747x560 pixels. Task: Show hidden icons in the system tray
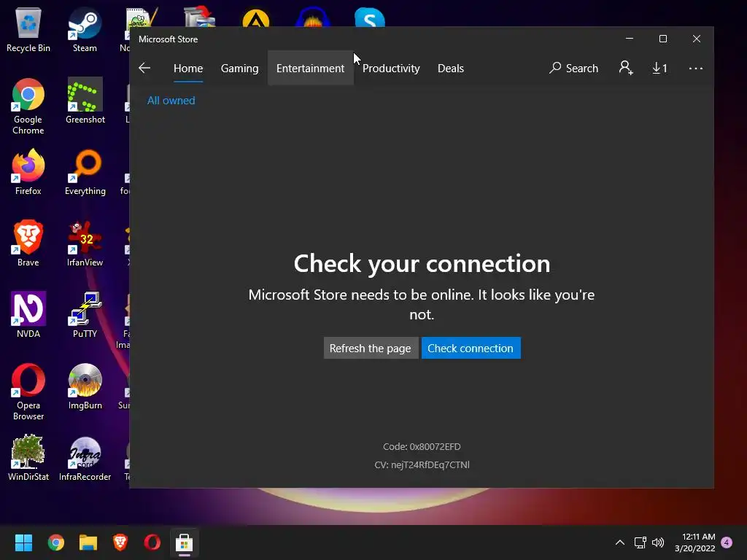point(620,542)
